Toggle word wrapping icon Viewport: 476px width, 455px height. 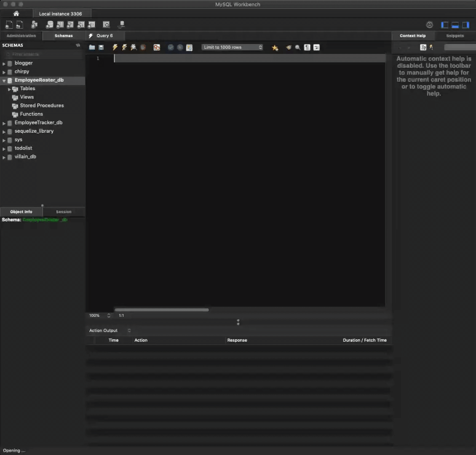[317, 47]
